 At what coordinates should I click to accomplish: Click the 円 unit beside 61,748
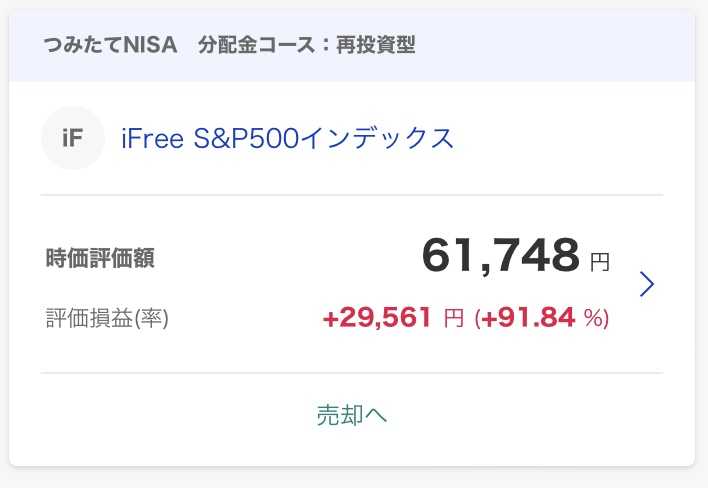[x=600, y=262]
